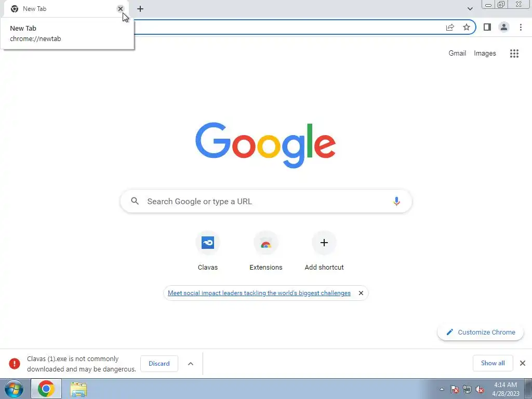
Task: Open the taskbar clock showing 4:14 AM
Action: click(505, 389)
